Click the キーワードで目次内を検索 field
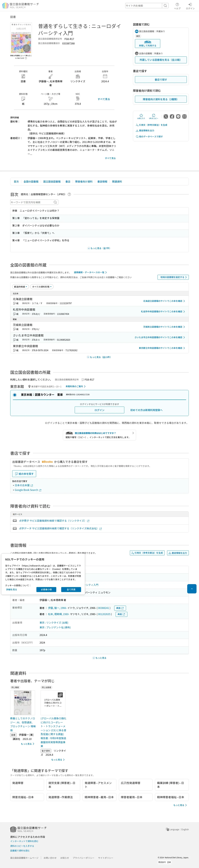This screenshot has width=199, height=868. tap(31, 202)
